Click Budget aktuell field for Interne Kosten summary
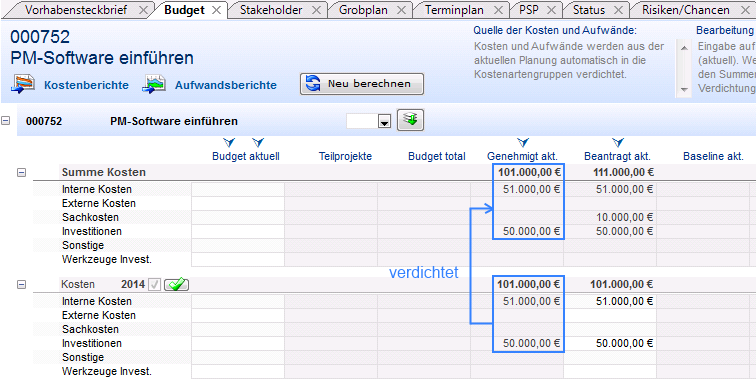Viewport: 756px width, 380px height. coord(238,190)
